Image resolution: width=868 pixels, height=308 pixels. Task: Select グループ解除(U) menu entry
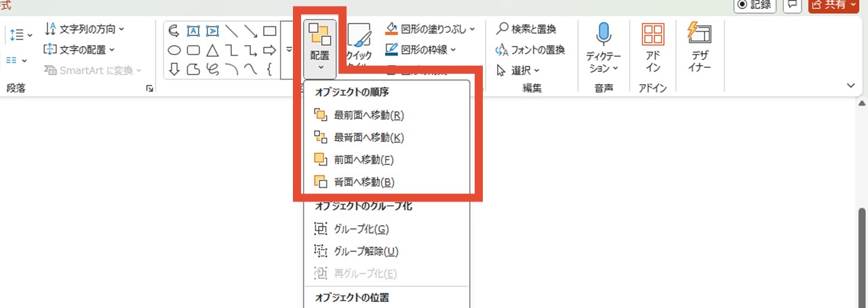coord(356,252)
